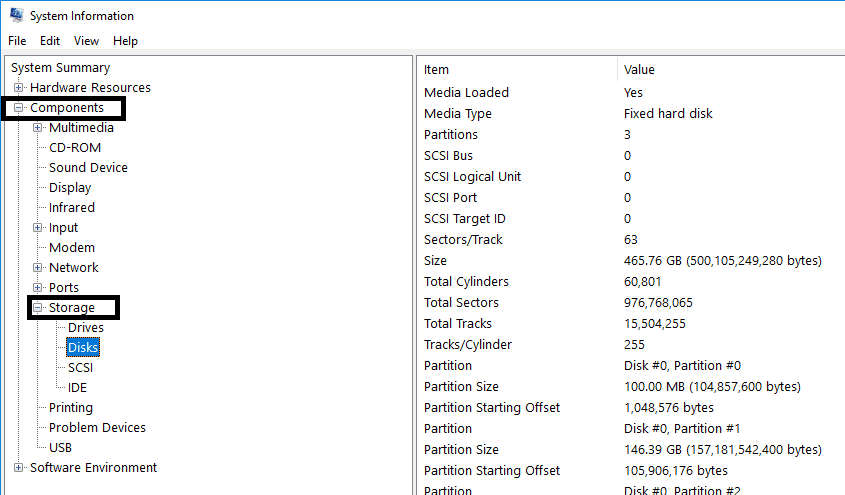Select IDE under Storage

(77, 387)
